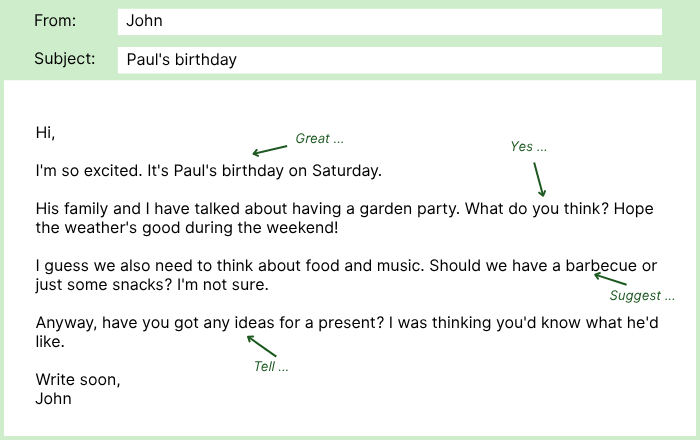Screen dimensions: 700x440
Task: Select the "Yes ..." annotation note
Action: click(528, 147)
